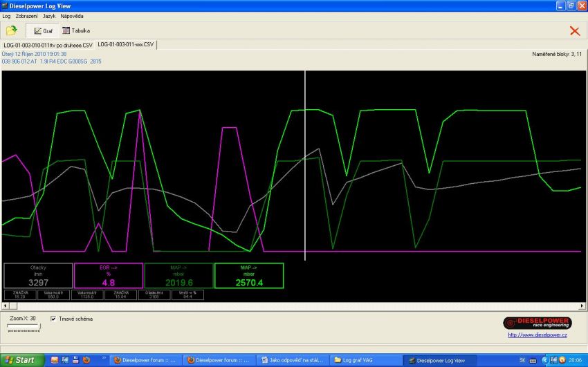588x367 pixels.
Task: Expand hidden tray icons arrow
Action: [544, 360]
